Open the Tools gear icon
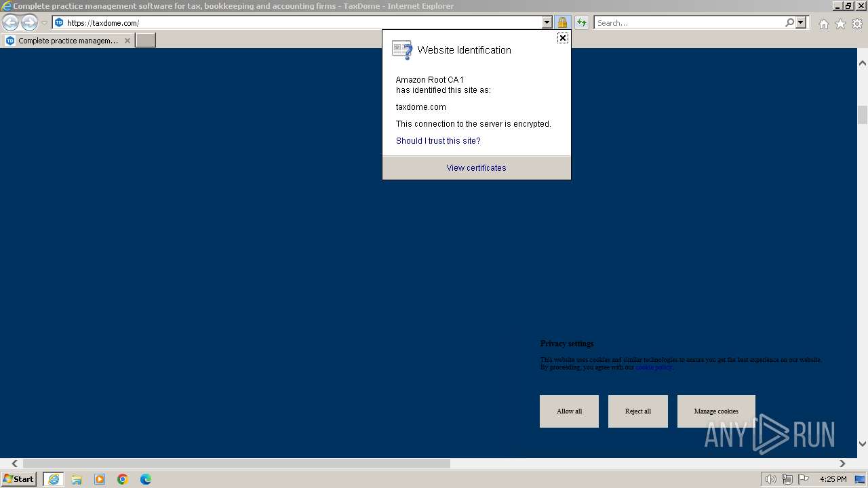Viewport: 868px width, 488px height. pyautogui.click(x=857, y=24)
